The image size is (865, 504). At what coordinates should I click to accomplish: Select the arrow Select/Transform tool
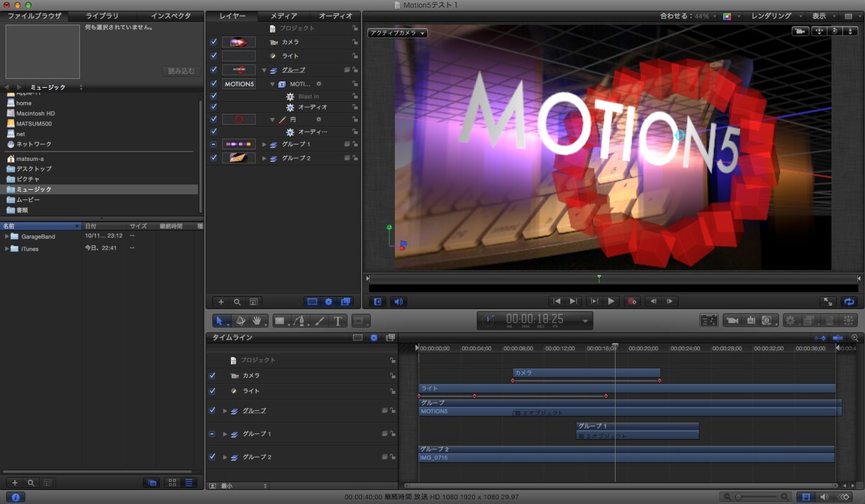pyautogui.click(x=221, y=321)
